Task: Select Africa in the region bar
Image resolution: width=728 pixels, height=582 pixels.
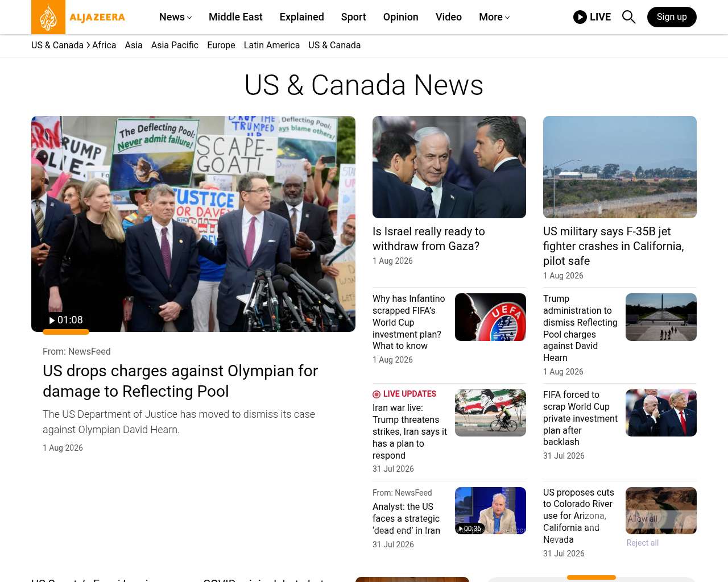Action: (x=104, y=45)
